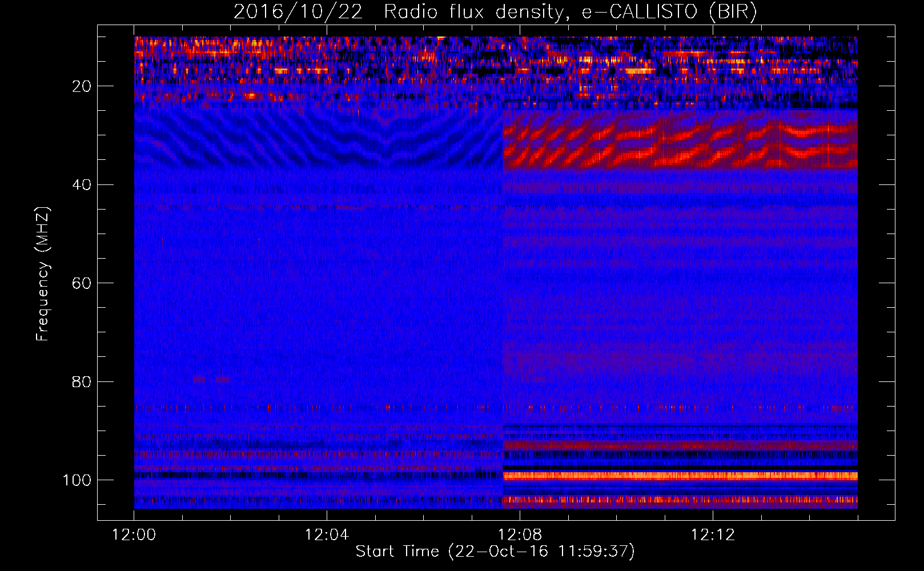This screenshot has width=924, height=571.
Task: Click the 'Start Time (22-Oct-16 11:59:37)' axis label
Action: pos(495,552)
